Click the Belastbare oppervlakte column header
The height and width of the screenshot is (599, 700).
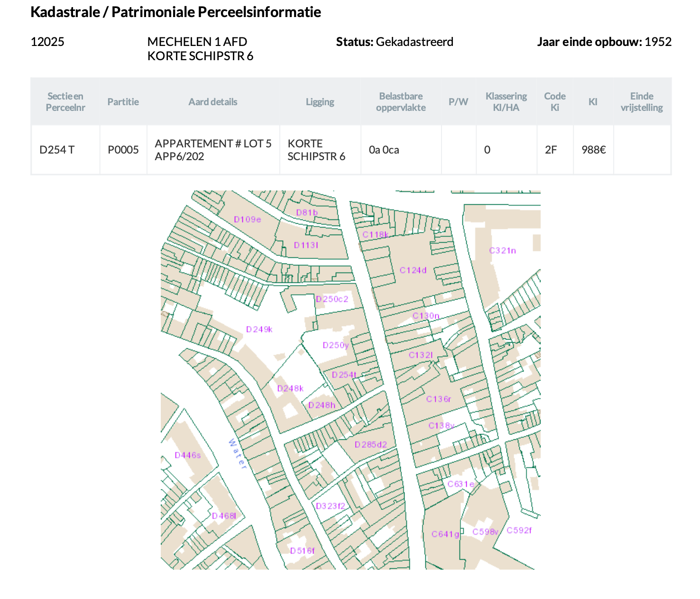pos(401,102)
